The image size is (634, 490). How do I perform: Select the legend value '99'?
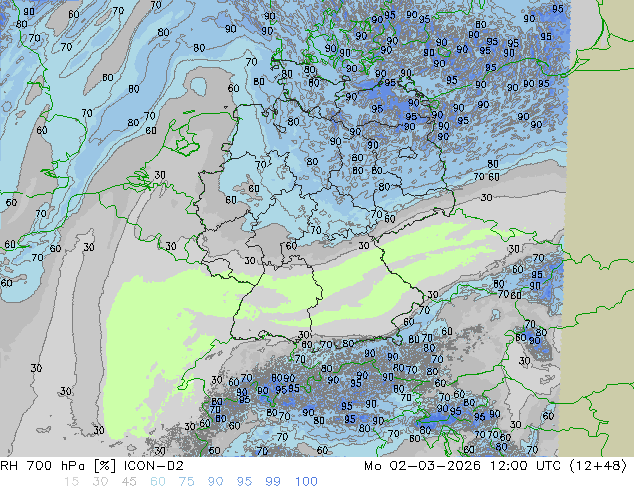click(x=273, y=482)
